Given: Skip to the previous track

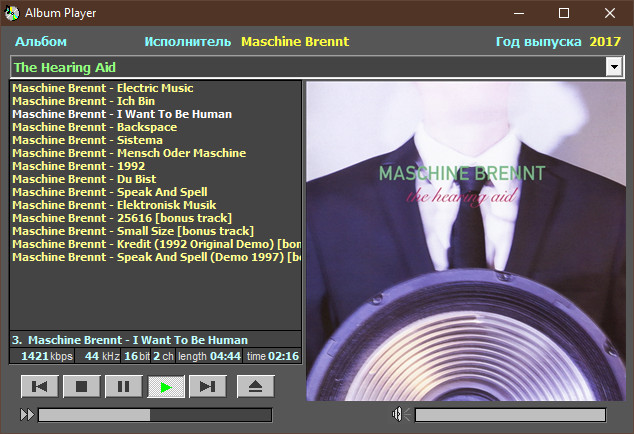Looking at the screenshot, I should click(x=40, y=386).
